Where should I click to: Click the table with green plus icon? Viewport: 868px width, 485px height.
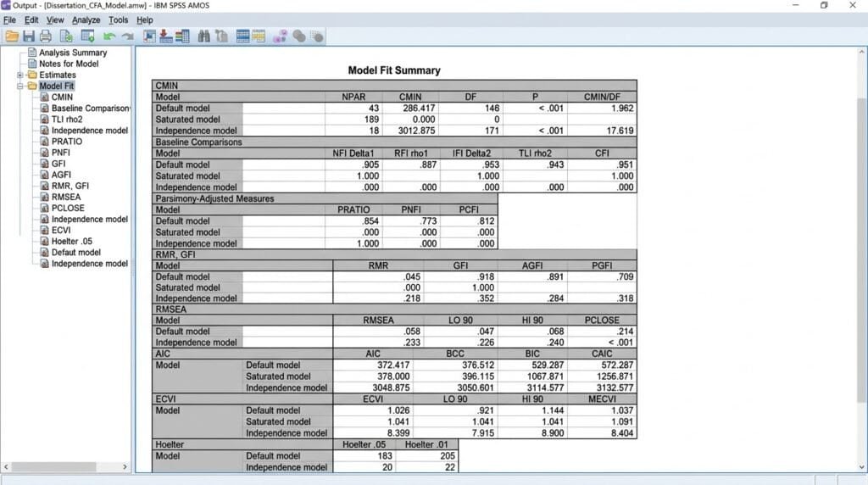87,36
